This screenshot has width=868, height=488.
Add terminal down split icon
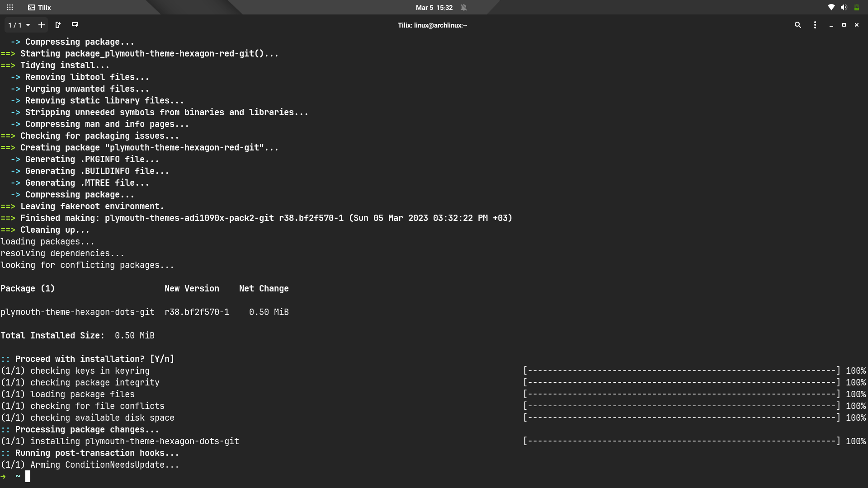[75, 25]
